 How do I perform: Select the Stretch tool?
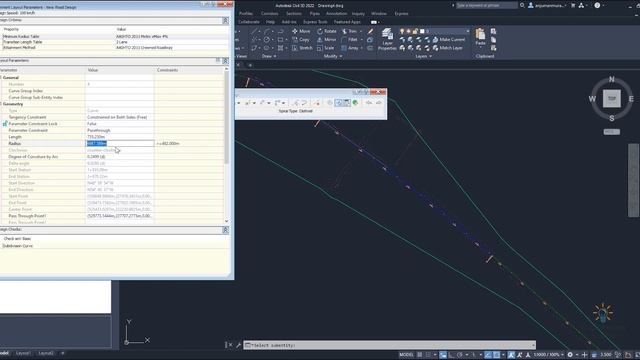click(302, 48)
